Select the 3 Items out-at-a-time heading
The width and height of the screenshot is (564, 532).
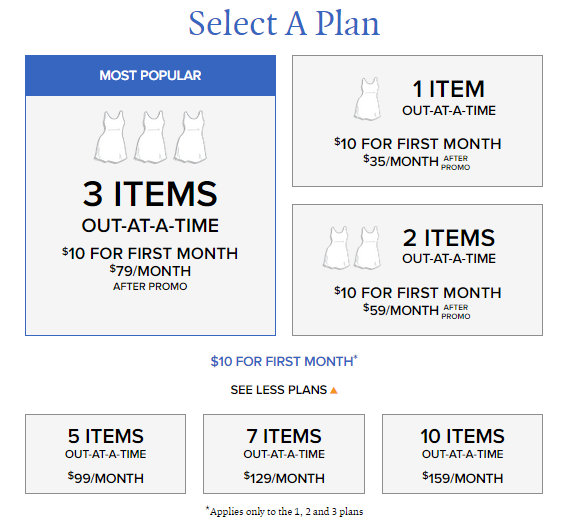tap(150, 207)
